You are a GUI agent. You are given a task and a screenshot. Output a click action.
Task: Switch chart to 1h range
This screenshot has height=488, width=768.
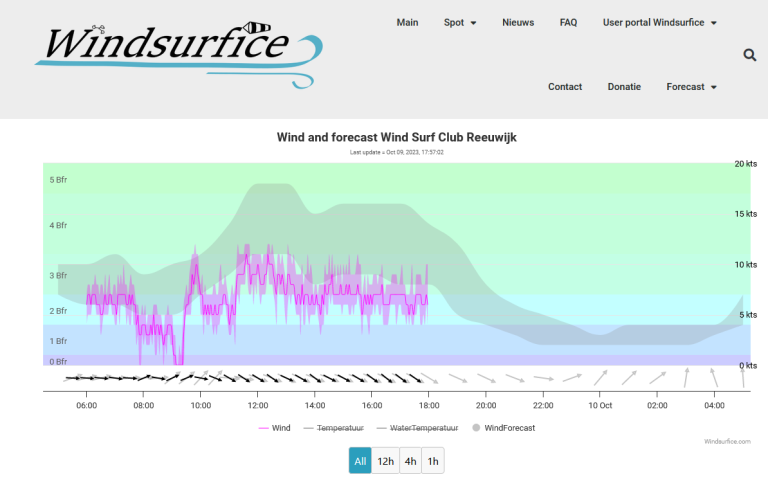(x=433, y=461)
